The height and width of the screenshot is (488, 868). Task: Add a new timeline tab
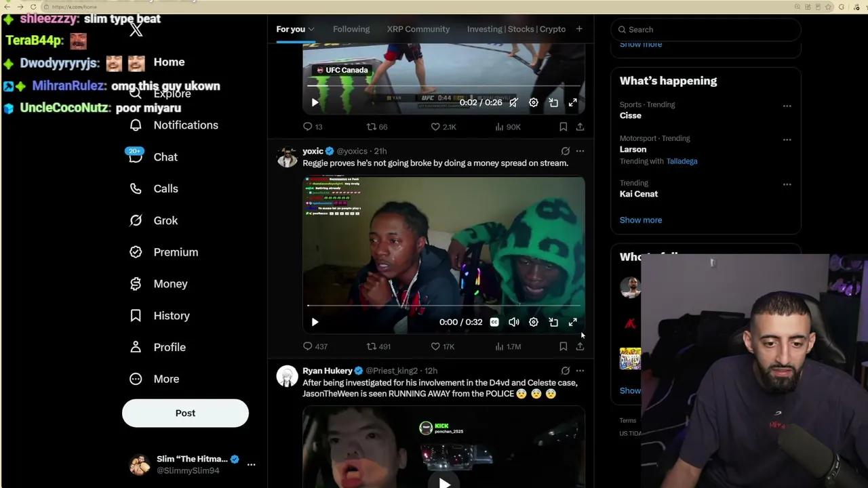[579, 29]
